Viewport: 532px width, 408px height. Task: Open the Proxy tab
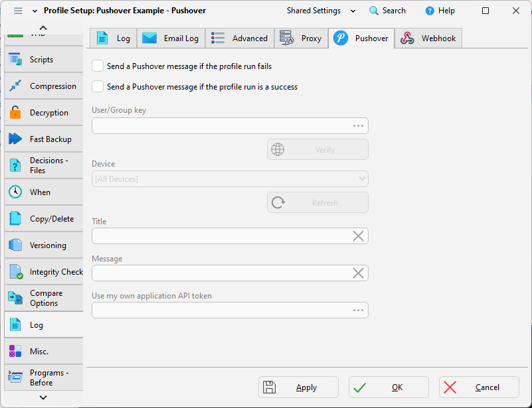[x=302, y=38]
